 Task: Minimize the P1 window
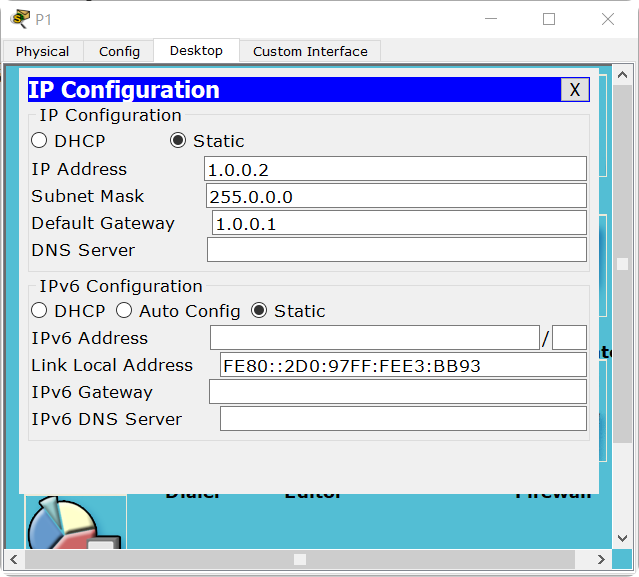coord(491,19)
